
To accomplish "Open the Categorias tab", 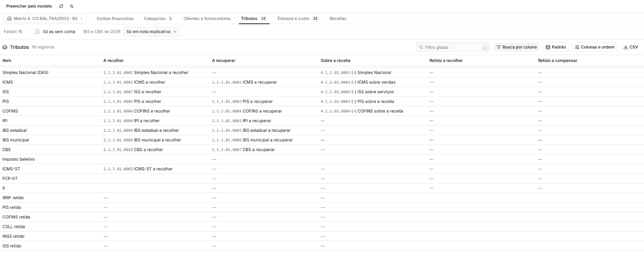I will click(159, 18).
